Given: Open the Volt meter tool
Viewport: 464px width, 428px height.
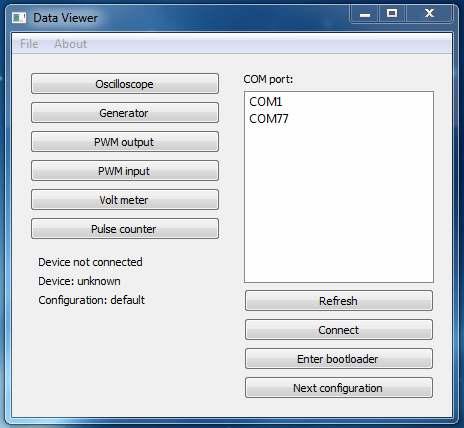Looking at the screenshot, I should tap(125, 200).
